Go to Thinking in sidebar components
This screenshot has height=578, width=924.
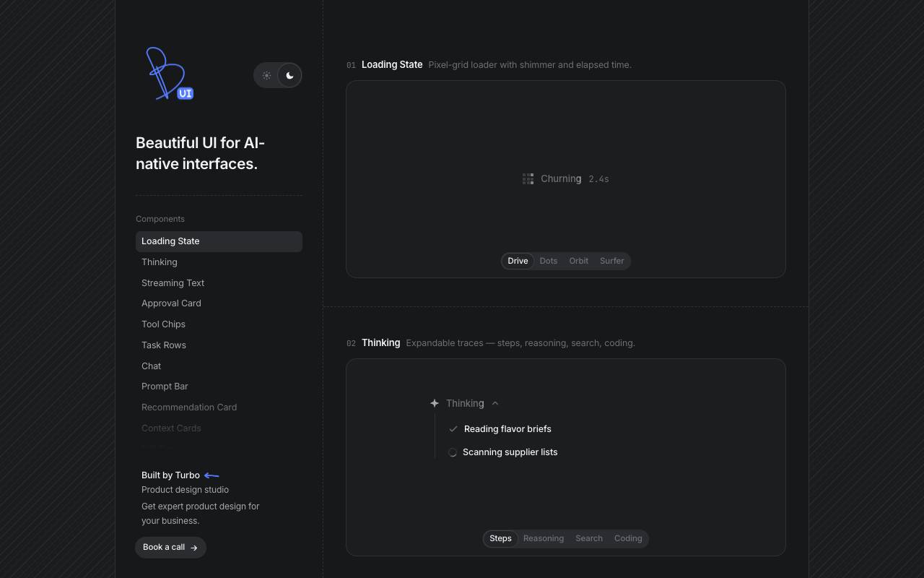(x=219, y=262)
